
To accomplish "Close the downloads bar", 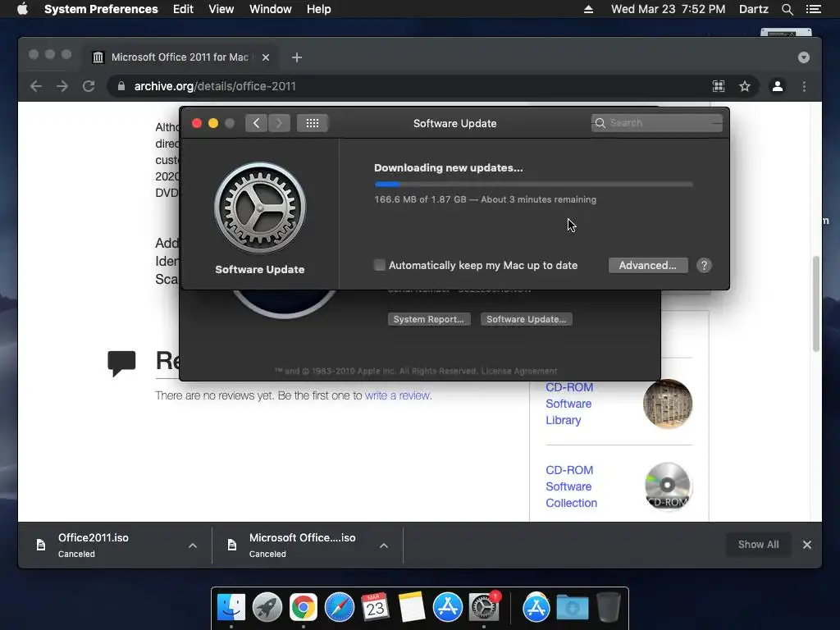I will [x=807, y=545].
